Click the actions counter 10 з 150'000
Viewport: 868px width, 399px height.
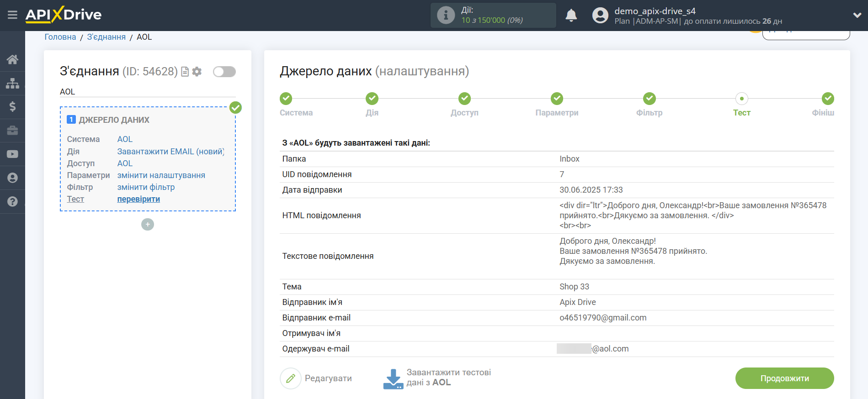(492, 20)
